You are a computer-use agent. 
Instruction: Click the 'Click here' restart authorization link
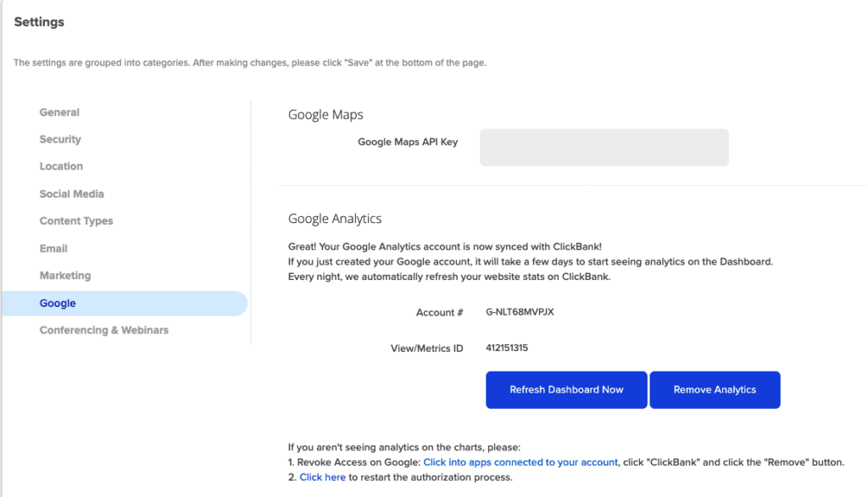point(322,477)
